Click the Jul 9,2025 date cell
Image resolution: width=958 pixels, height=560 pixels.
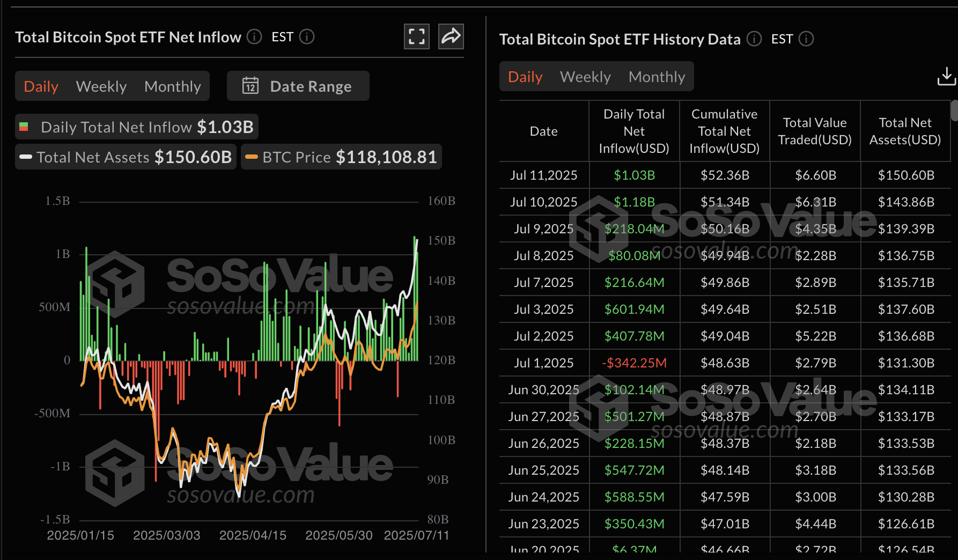[x=544, y=229]
